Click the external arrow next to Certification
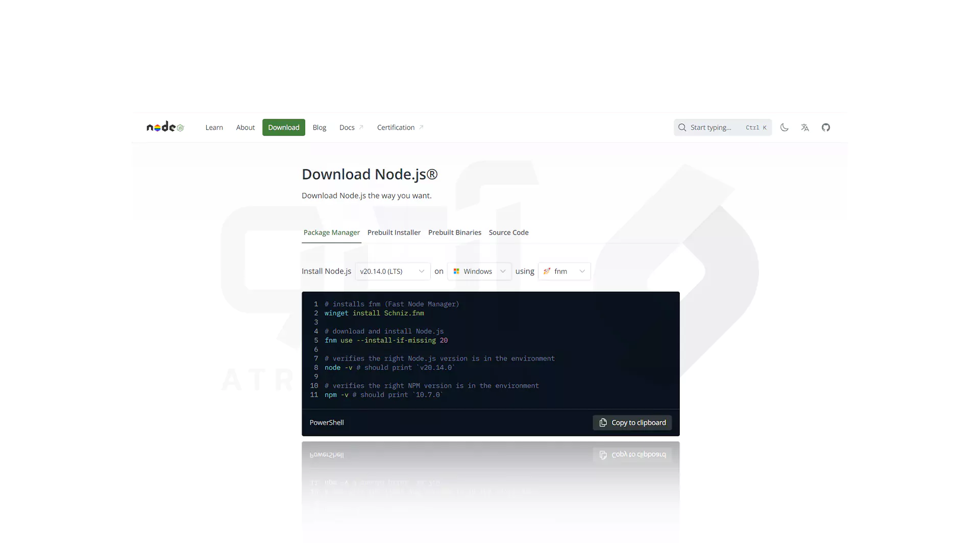Image resolution: width=980 pixels, height=551 pixels. coord(421,127)
